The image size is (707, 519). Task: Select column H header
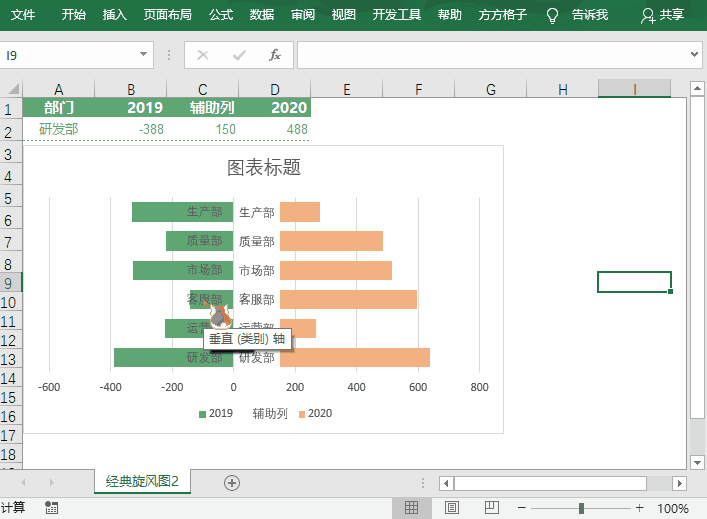563,89
